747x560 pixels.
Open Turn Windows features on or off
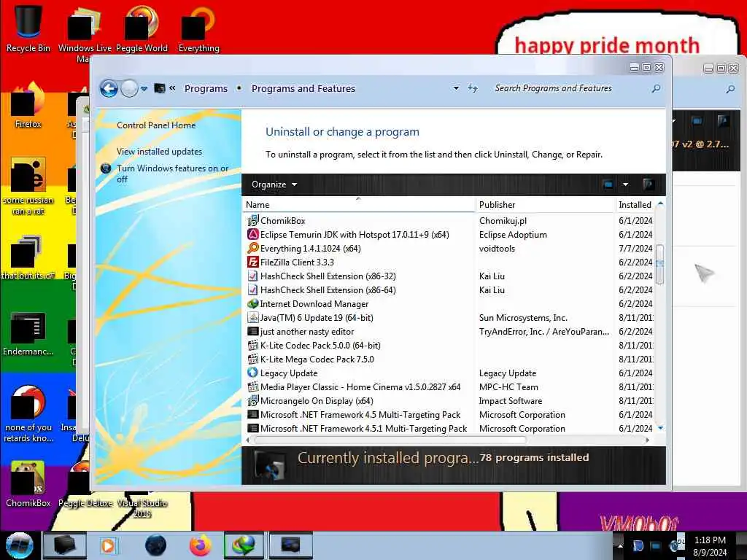[172, 174]
